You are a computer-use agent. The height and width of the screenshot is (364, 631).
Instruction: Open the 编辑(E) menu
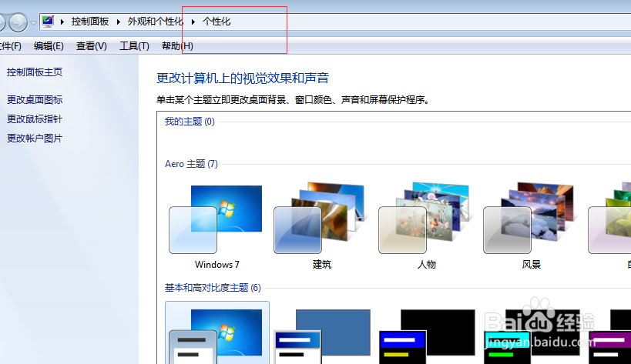pyautogui.click(x=49, y=46)
